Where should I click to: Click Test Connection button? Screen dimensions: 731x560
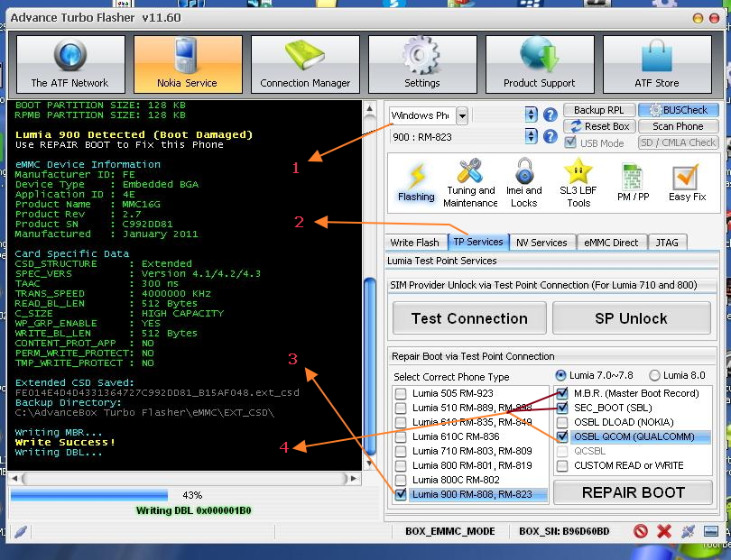click(469, 318)
